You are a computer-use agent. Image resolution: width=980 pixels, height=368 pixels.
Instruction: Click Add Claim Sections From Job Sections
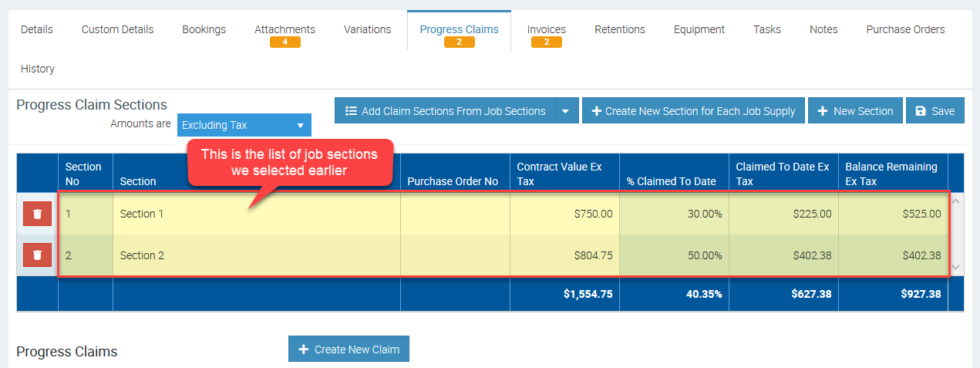(x=445, y=110)
